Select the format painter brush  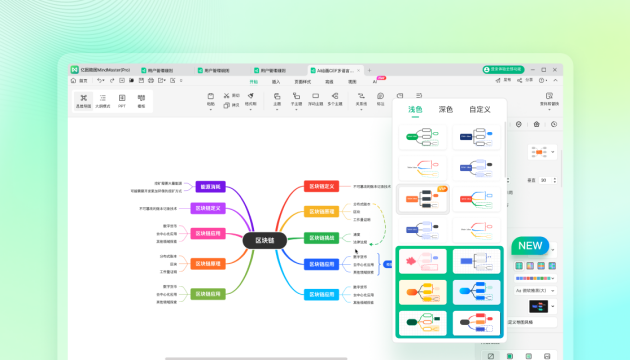pos(250,96)
